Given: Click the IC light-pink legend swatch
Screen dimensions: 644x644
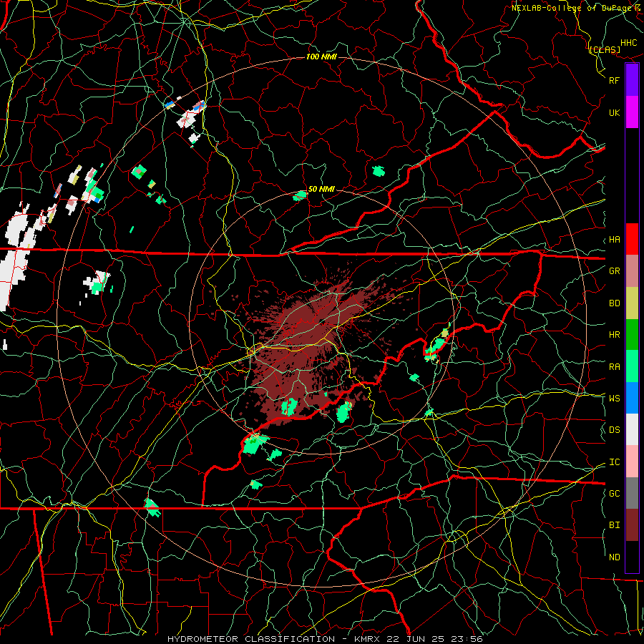Looking at the screenshot, I should click(632, 462).
